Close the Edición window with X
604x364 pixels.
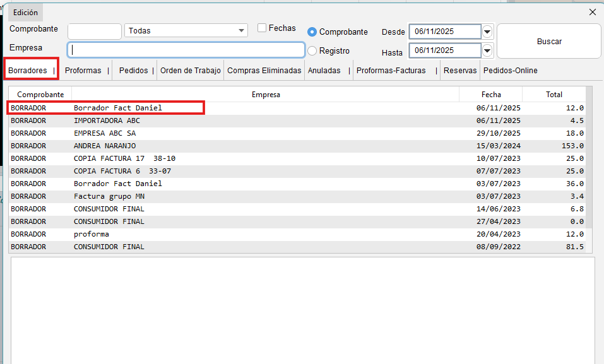click(592, 12)
